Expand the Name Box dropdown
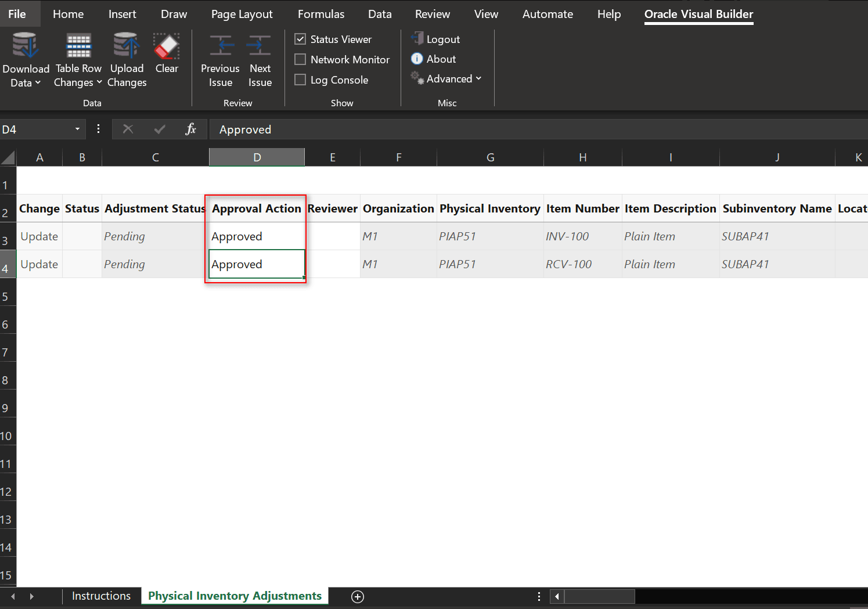Screen dimensions: 868x609 point(77,129)
